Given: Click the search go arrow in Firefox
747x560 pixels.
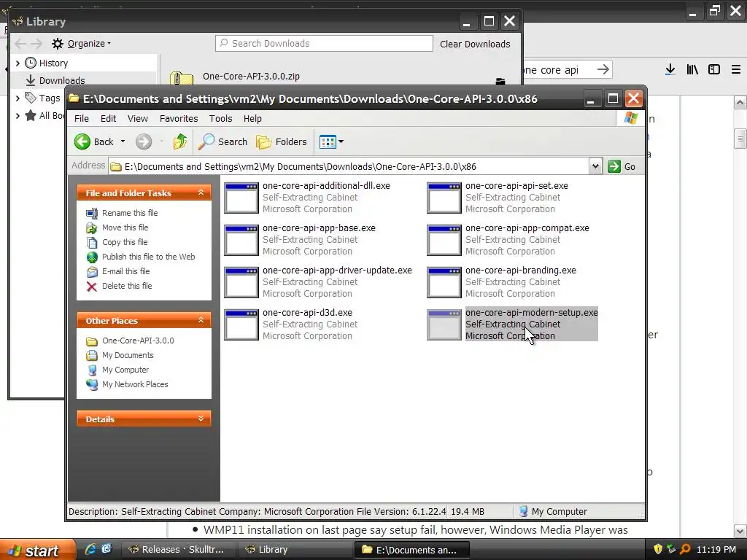Looking at the screenshot, I should (x=603, y=69).
